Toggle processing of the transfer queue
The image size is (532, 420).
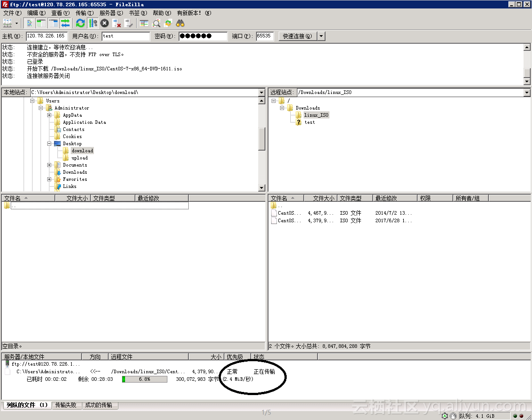[x=93, y=23]
